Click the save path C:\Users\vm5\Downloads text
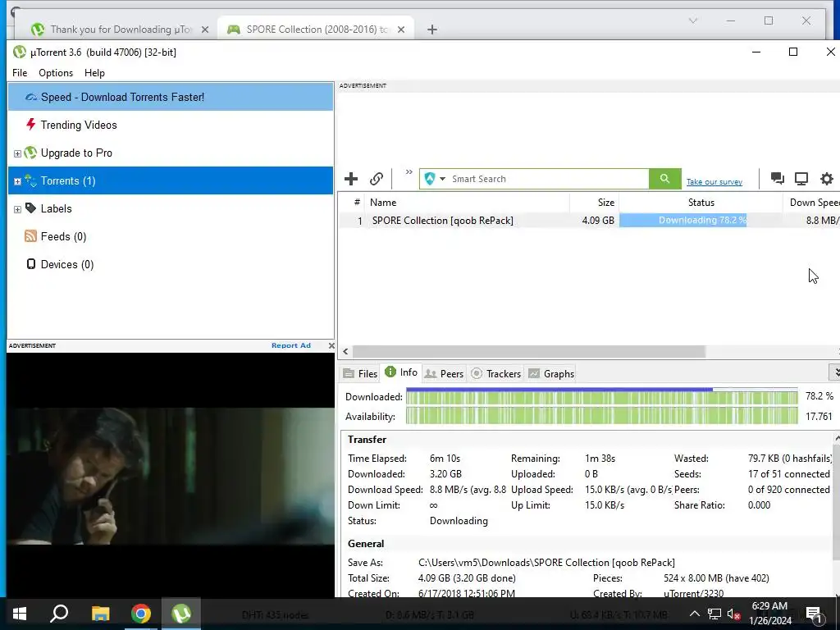The image size is (840, 630). (x=546, y=563)
